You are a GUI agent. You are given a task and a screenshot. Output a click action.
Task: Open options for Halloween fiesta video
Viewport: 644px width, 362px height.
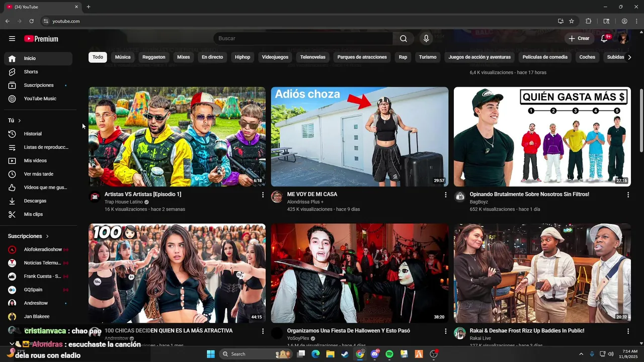(x=445, y=331)
